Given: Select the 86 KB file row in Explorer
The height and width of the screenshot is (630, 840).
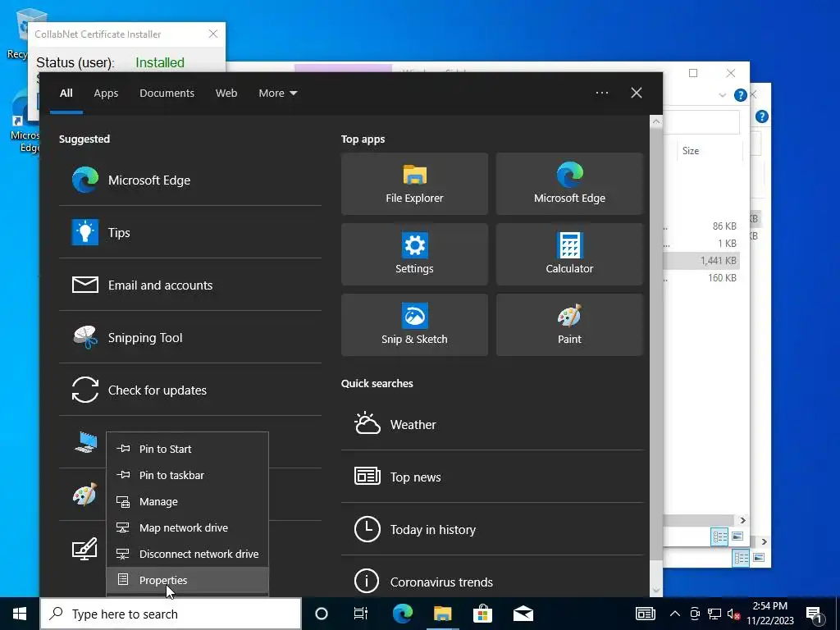Looking at the screenshot, I should (701, 226).
